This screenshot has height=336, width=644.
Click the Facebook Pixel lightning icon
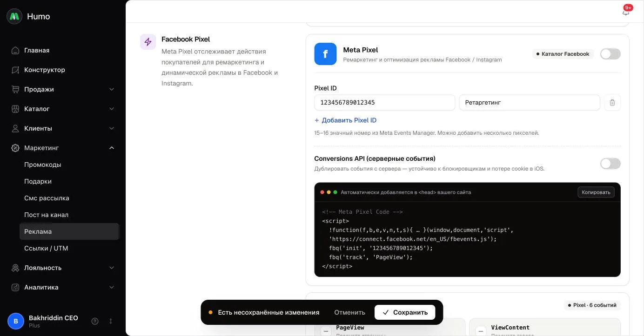pos(148,42)
